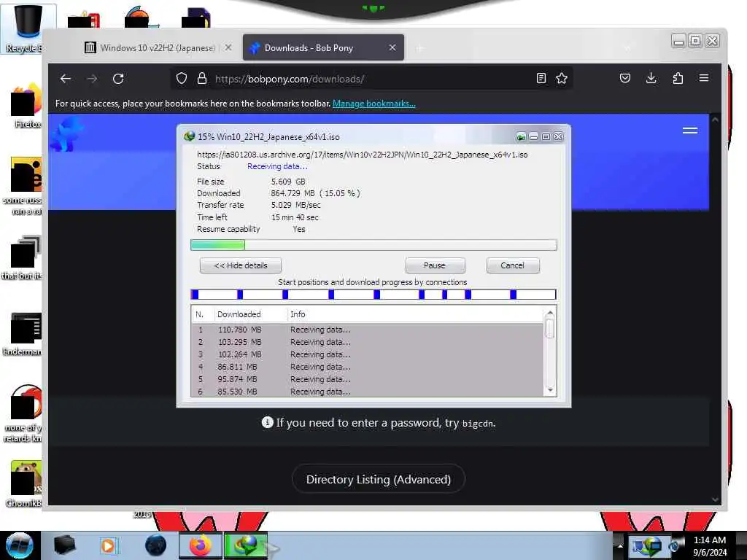Select connection row with 85.530 MB
The height and width of the screenshot is (560, 747).
click(368, 391)
